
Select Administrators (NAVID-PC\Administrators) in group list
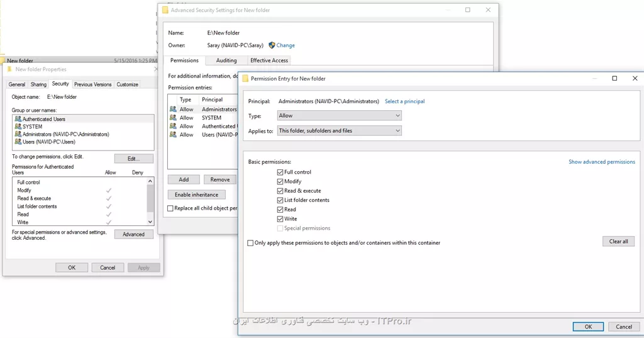(84, 134)
